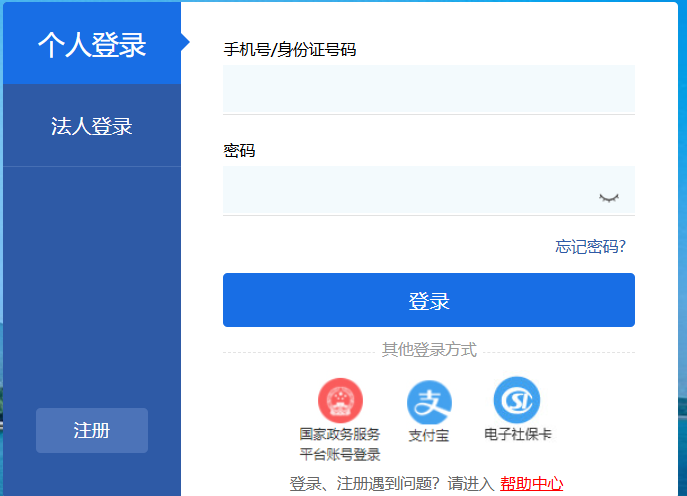Screen dimensions: 687x496
Task: Select the 电子社保卡 login icon
Action: click(517, 400)
